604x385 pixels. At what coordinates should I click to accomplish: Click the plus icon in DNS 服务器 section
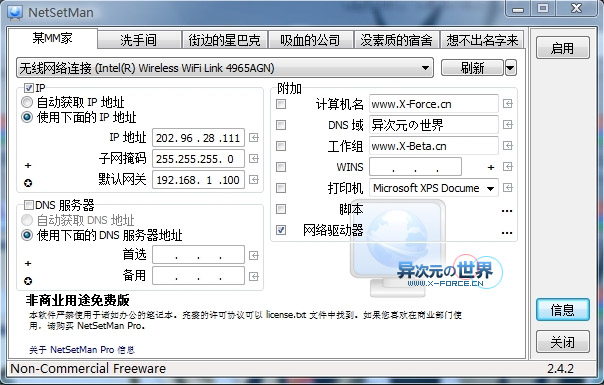pos(28,263)
